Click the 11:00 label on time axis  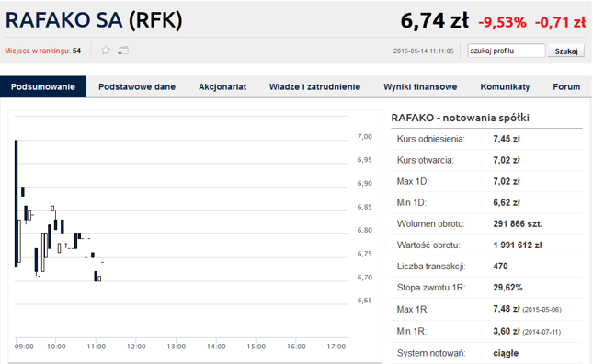[x=96, y=347]
